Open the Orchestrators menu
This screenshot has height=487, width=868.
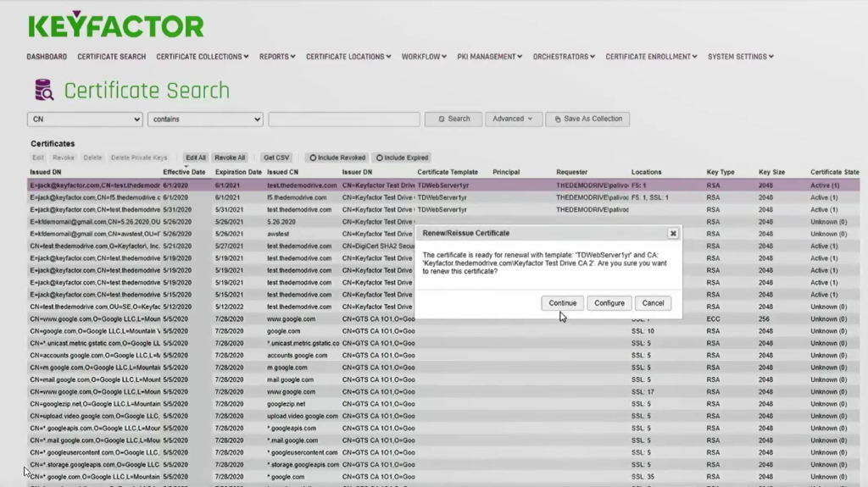pos(564,57)
